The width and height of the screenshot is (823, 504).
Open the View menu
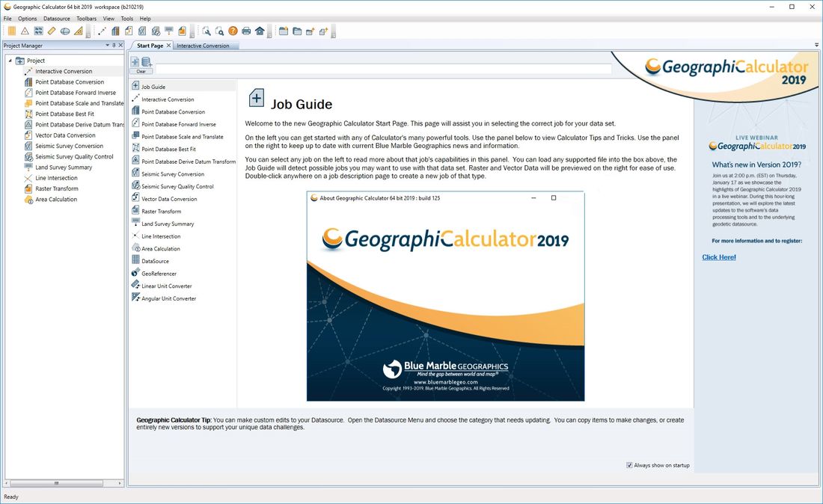pyautogui.click(x=108, y=19)
